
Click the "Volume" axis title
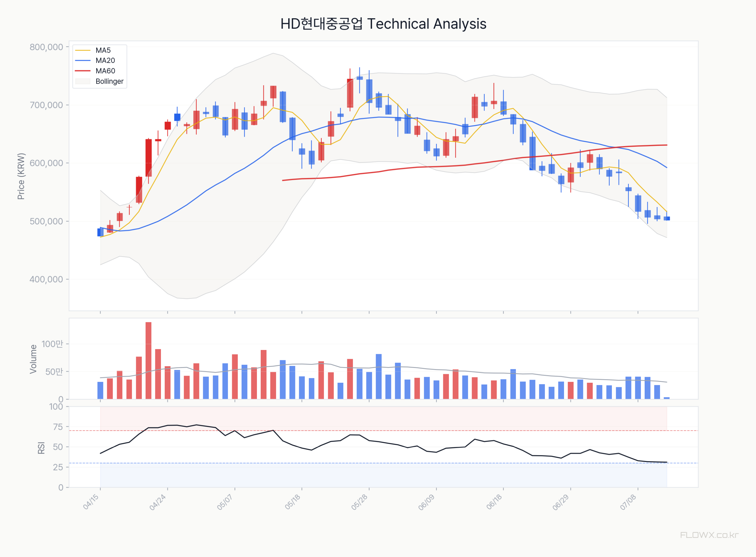tap(33, 359)
